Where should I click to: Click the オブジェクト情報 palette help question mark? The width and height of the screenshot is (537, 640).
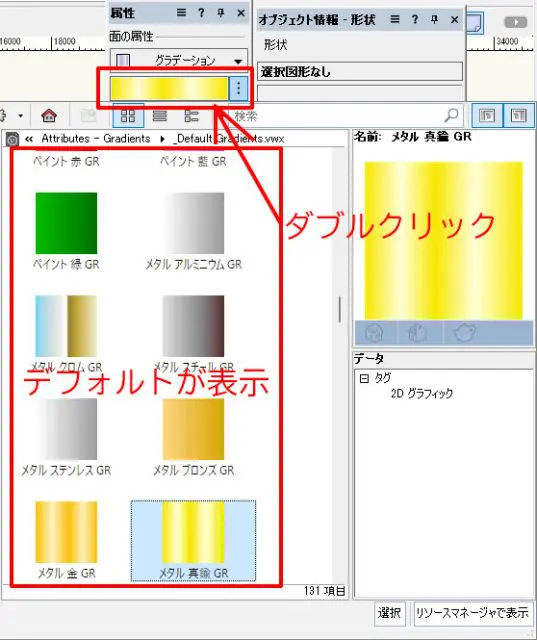(415, 19)
